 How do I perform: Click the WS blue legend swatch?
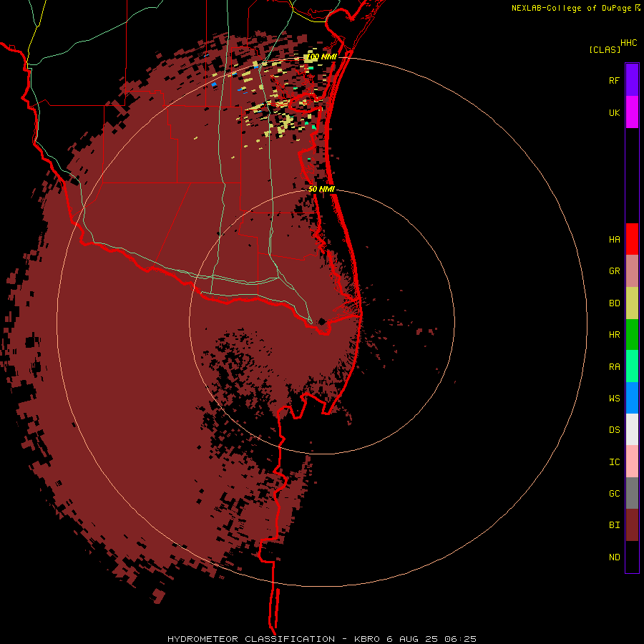(632, 398)
